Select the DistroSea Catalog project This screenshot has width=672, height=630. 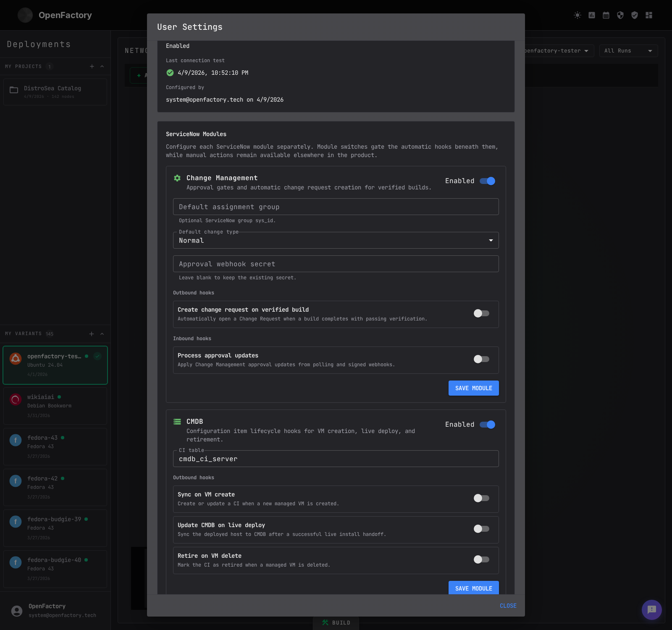[x=55, y=92]
